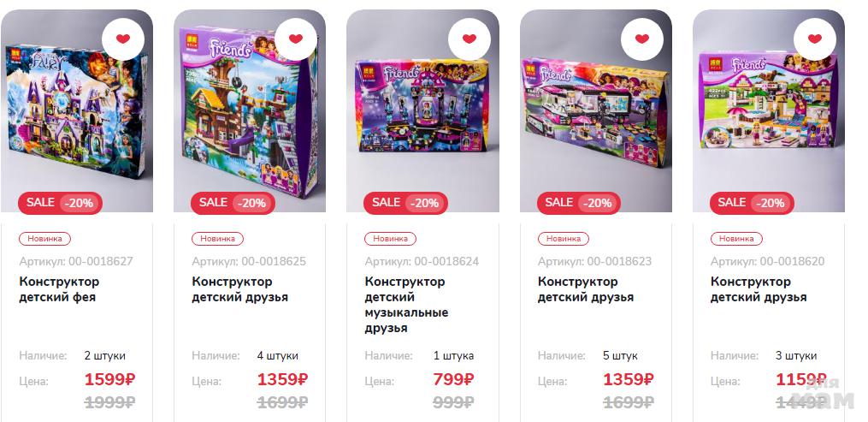
Task: Click 'Новинка' tag on item 00-0018627
Action: (x=44, y=239)
